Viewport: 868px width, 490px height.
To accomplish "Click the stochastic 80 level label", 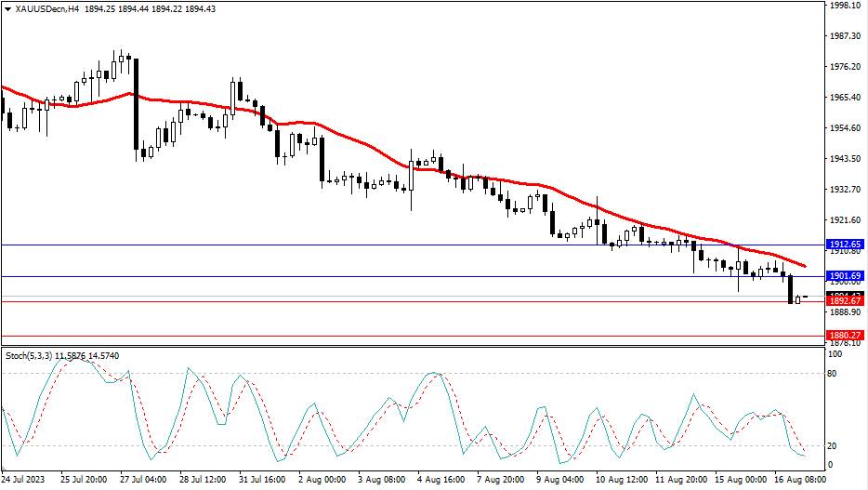I will pos(834,374).
